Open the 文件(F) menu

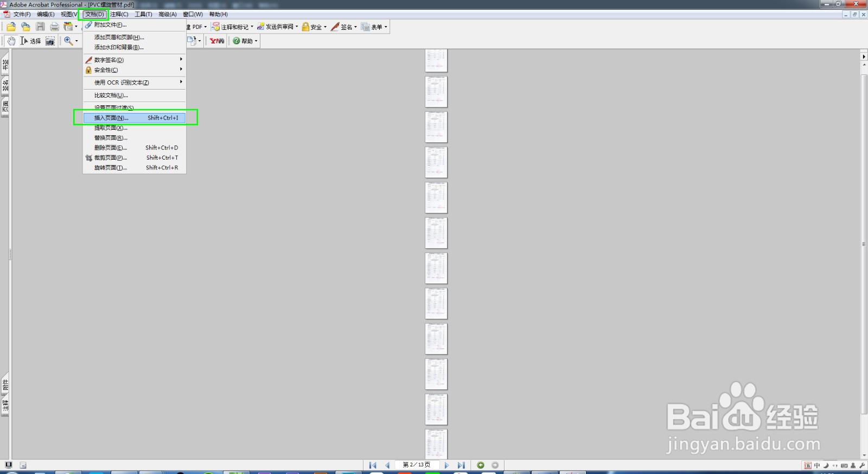point(22,14)
